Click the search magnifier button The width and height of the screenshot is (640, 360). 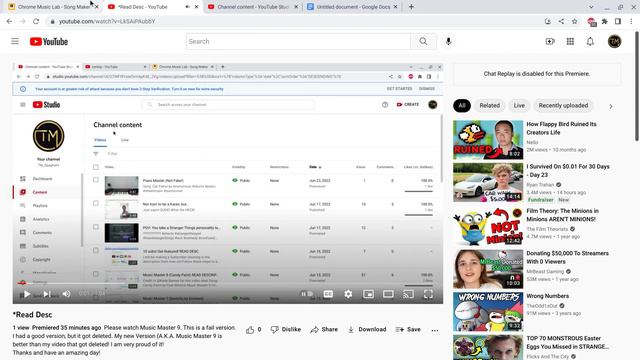423,41
